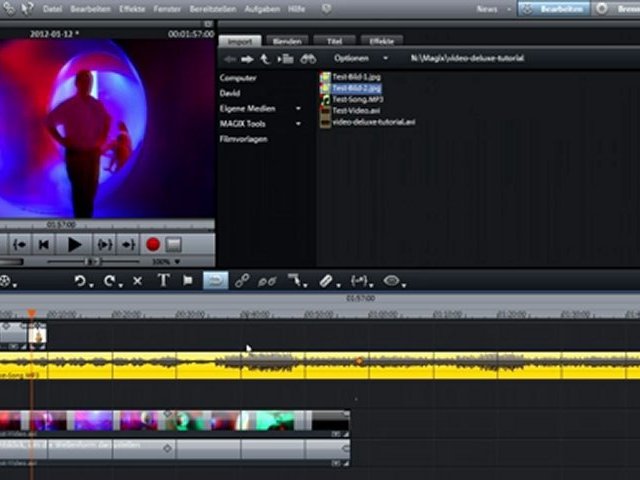The image size is (640, 480).
Task: Click the red Record button
Action: 153,244
